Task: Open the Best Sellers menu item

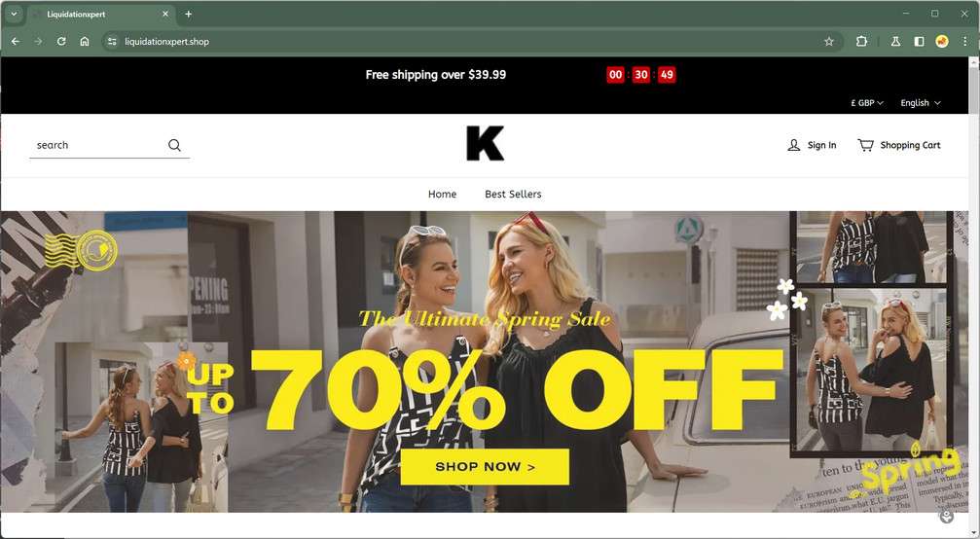Action: coord(513,195)
